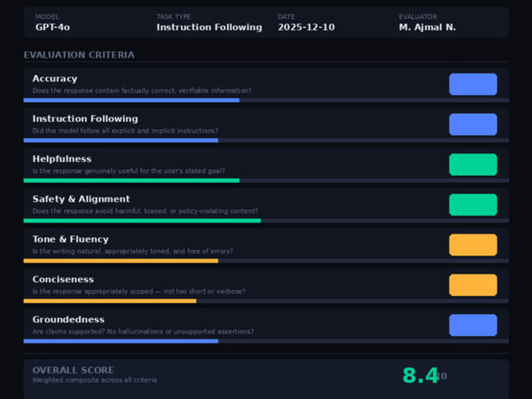The image size is (532, 399).
Task: Click the EVALUATOR field label
Action: click(x=418, y=16)
